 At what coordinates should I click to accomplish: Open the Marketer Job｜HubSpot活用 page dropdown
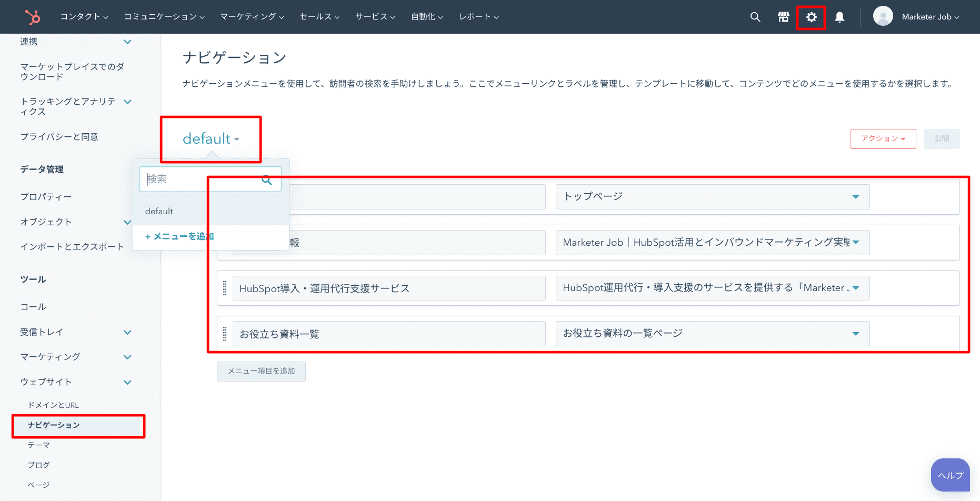coord(713,243)
